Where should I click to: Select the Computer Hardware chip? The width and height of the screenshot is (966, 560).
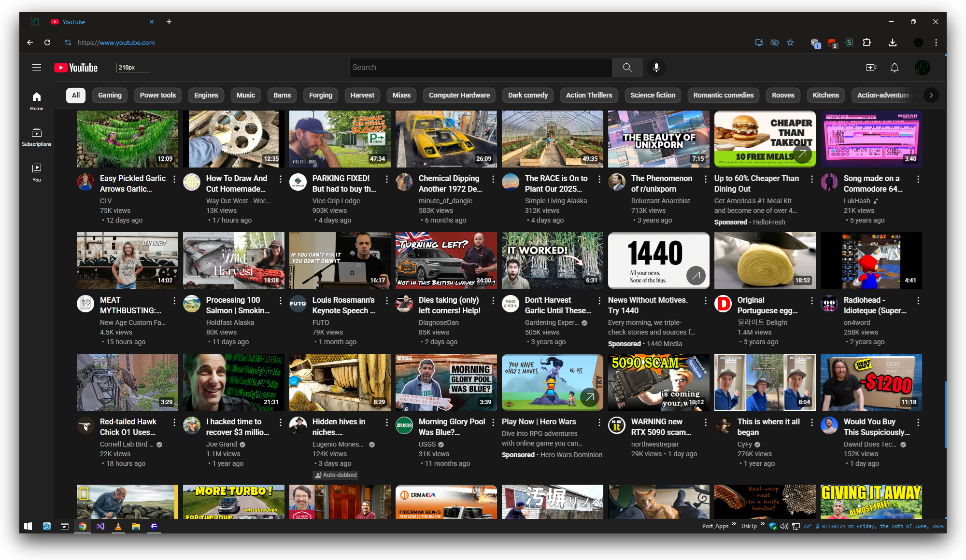(459, 95)
